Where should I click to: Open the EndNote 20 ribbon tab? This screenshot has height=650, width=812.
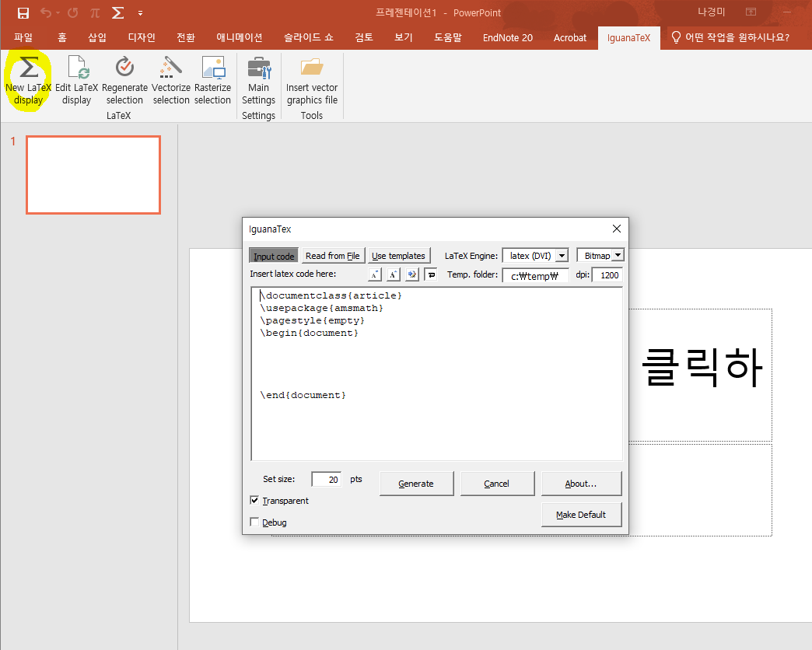pyautogui.click(x=507, y=38)
